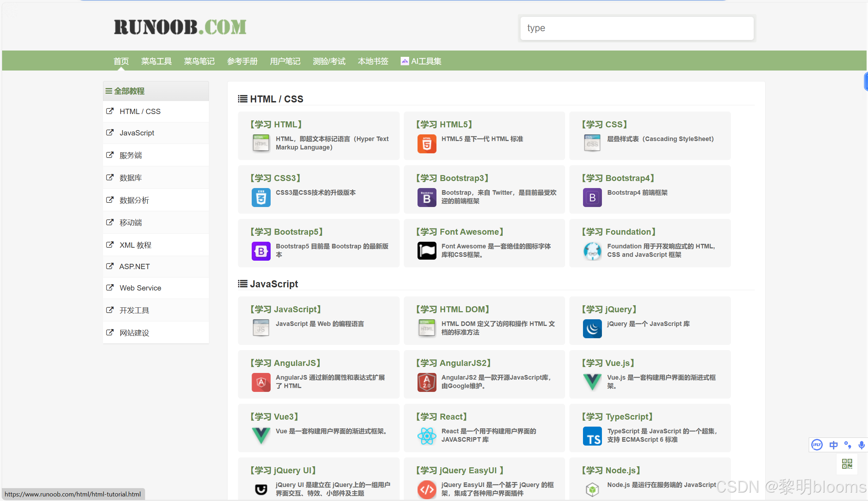The image size is (868, 501).
Task: Open 参考手册 navigation item
Action: [242, 61]
